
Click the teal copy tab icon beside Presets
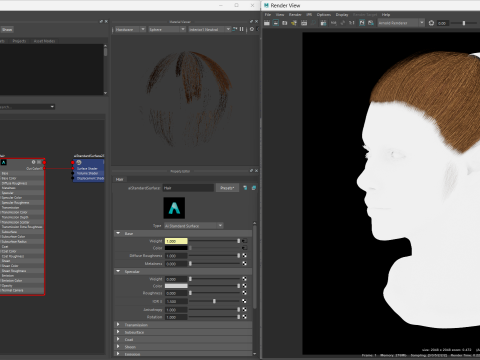[x=254, y=188]
